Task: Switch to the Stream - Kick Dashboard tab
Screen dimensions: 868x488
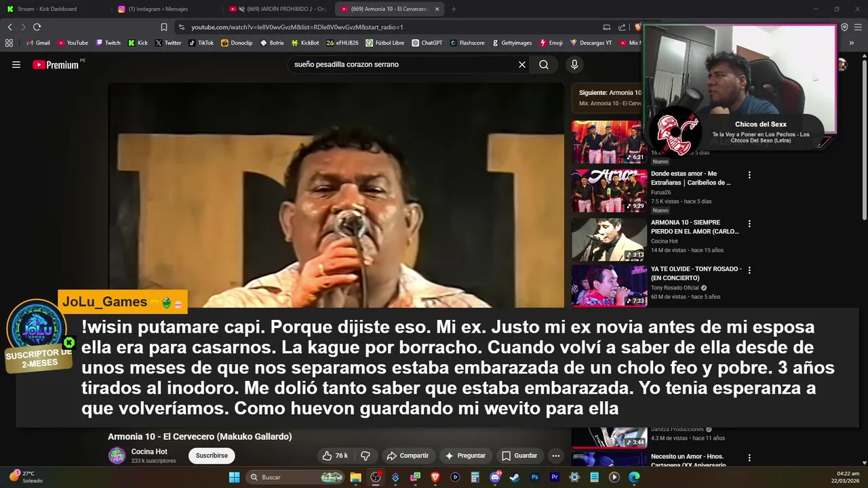Action: click(x=54, y=9)
